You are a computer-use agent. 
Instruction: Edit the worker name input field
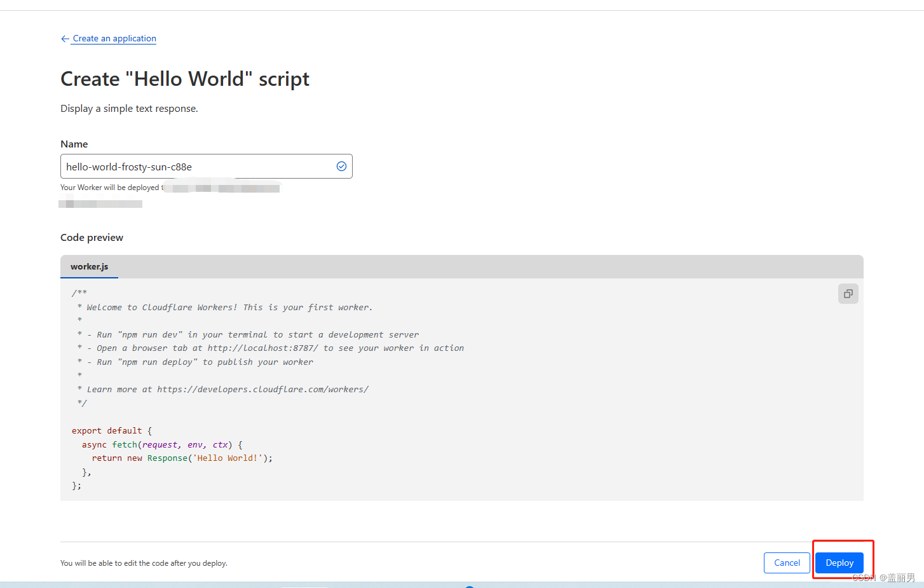click(x=207, y=167)
